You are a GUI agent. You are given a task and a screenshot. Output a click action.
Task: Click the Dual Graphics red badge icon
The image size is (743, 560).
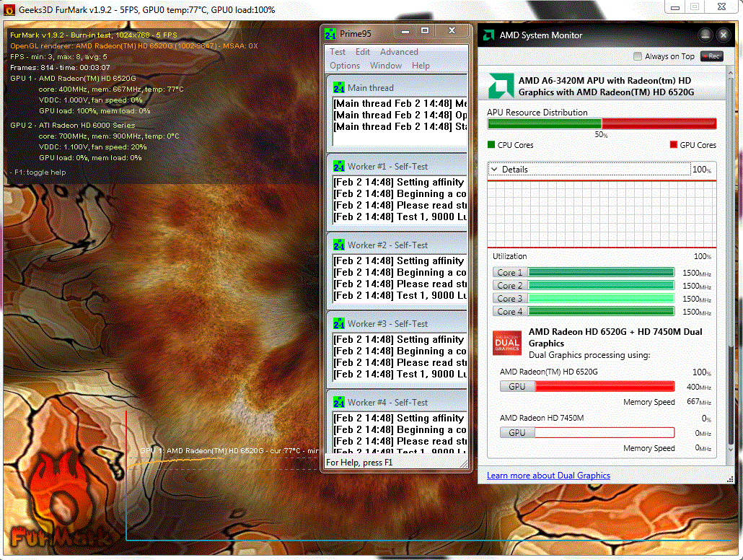(507, 343)
